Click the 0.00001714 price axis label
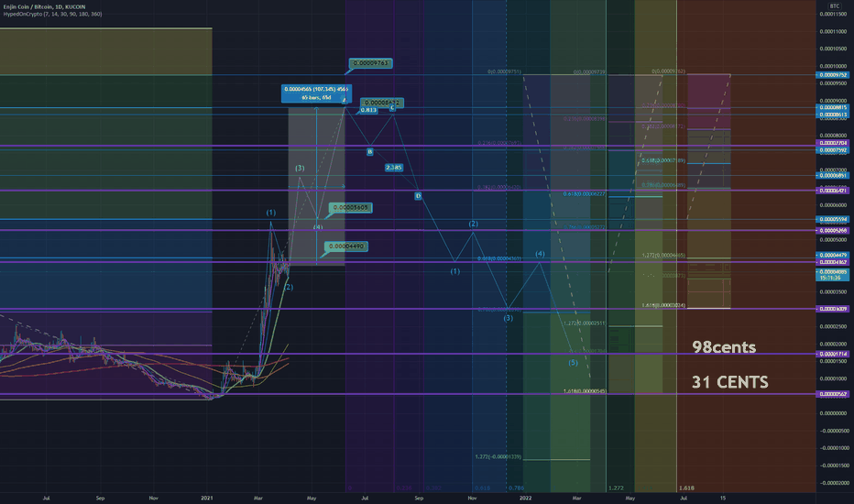Viewport: 854px width, 504px height. pyautogui.click(x=832, y=354)
